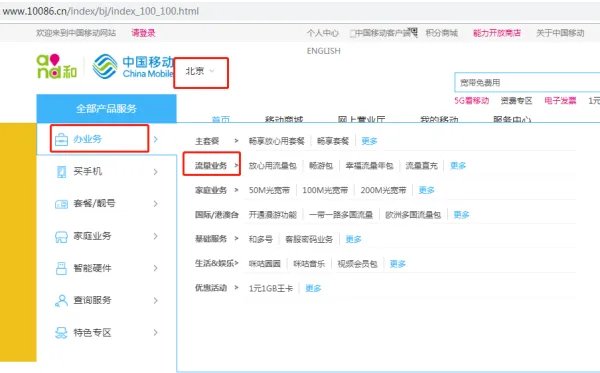Click the briefcase icon beside 办业务
Screen dimensions: 600x373
tap(61, 139)
